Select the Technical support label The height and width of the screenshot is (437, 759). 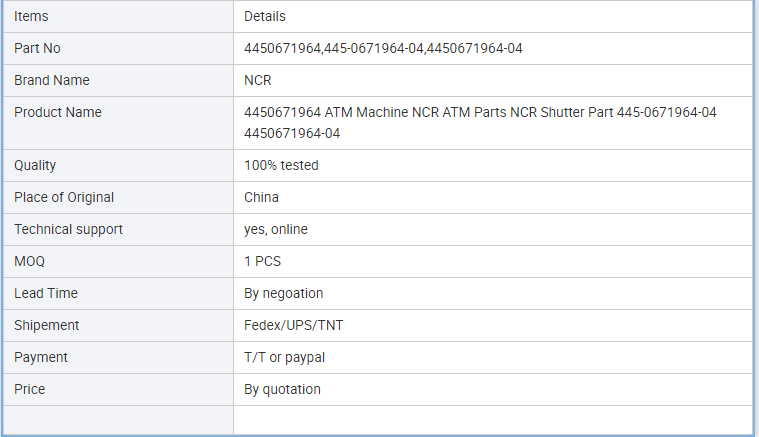[x=68, y=229]
